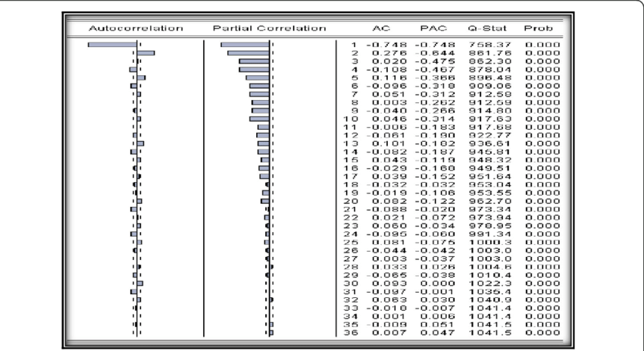The height and width of the screenshot is (351, 644).
Task: Click the Prob column header
Action: click(539, 28)
